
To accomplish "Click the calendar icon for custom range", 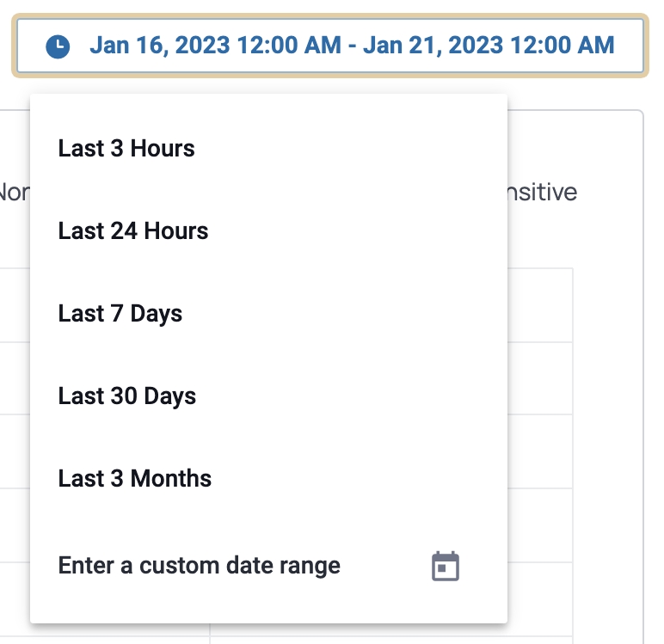I will click(445, 567).
